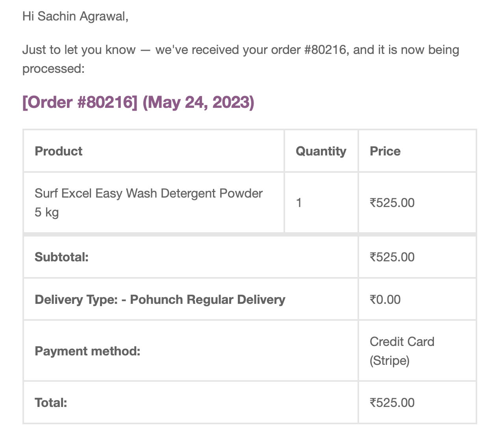Click the Surf Excel Easy Wash product name
The image size is (504, 440).
click(x=148, y=194)
